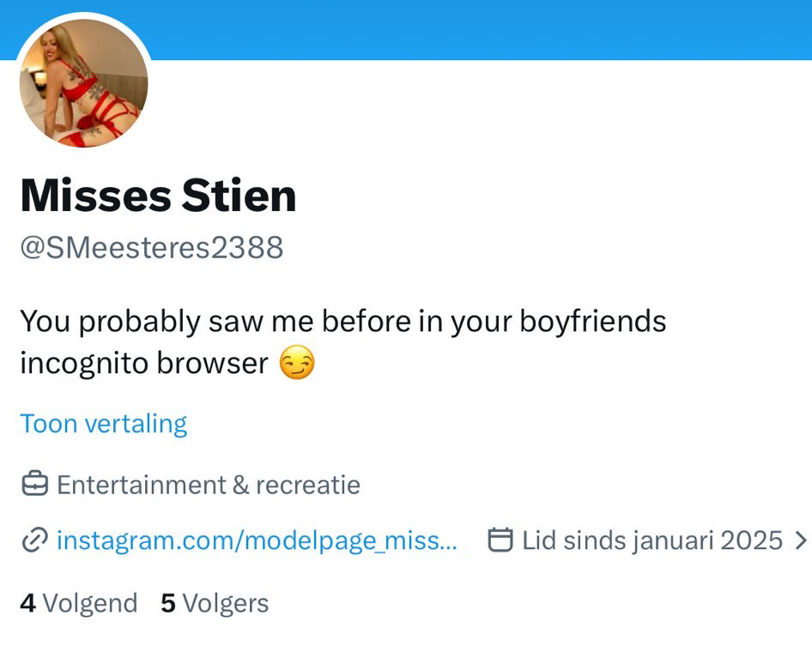The height and width of the screenshot is (652, 812).
Task: Click the Lid sinds januari 2025 text
Action: (652, 540)
